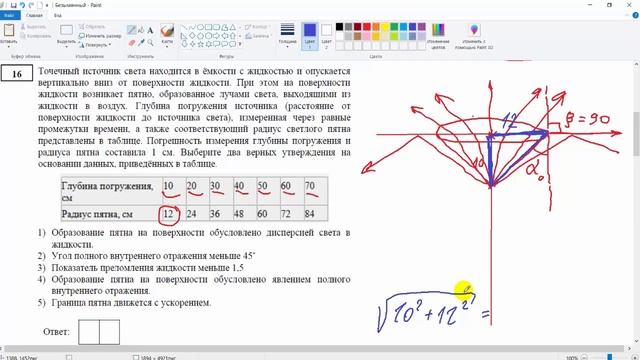Pick the black color swatch
Viewport: 640px width, 360px height.
(x=339, y=27)
